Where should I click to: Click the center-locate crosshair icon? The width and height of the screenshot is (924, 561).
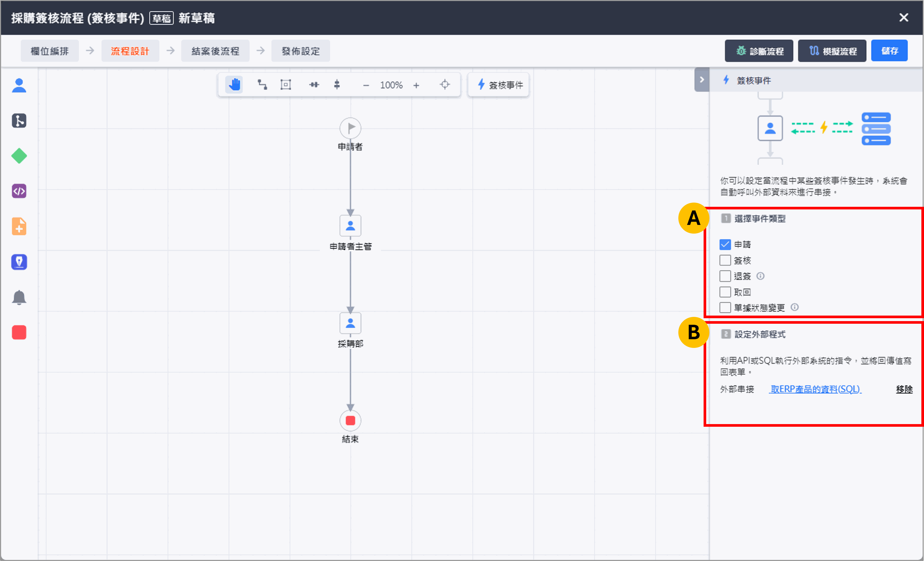pos(445,85)
